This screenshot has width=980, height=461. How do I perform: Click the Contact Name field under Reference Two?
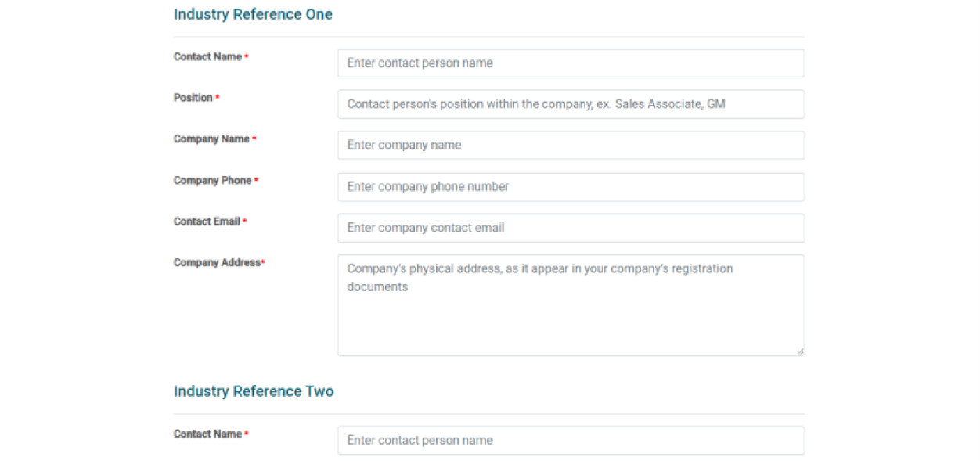(x=570, y=440)
